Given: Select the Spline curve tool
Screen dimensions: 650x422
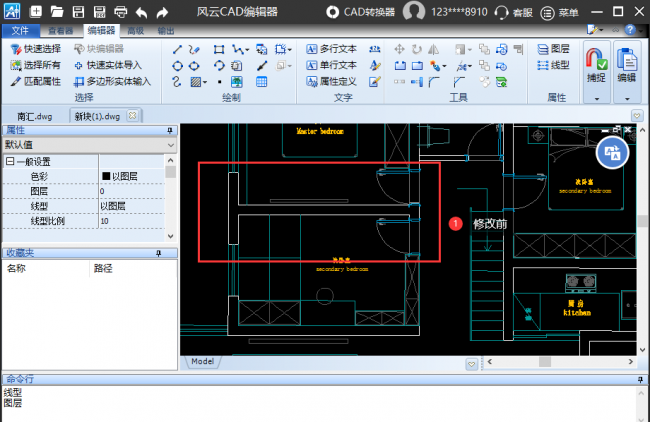Looking at the screenshot, I should pos(177,82).
